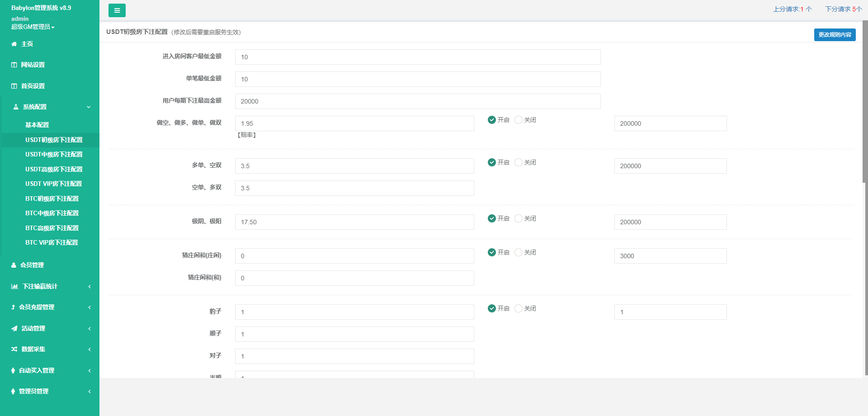Open USDT中级房下注配置 page
Viewport: 868px width, 416px height.
point(54,155)
